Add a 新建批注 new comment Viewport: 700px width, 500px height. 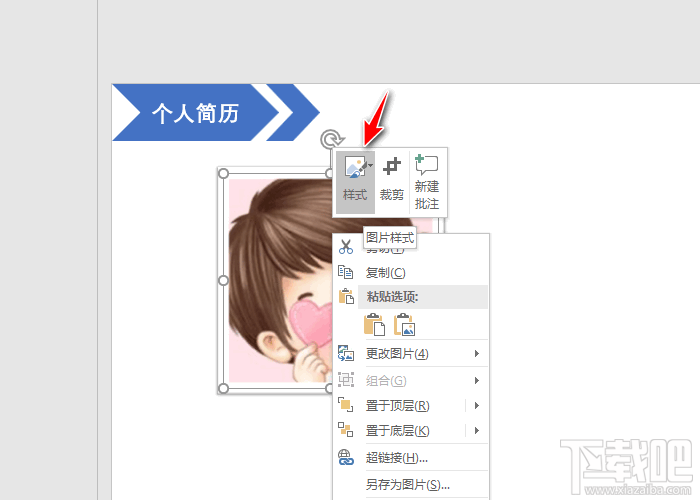pyautogui.click(x=427, y=182)
